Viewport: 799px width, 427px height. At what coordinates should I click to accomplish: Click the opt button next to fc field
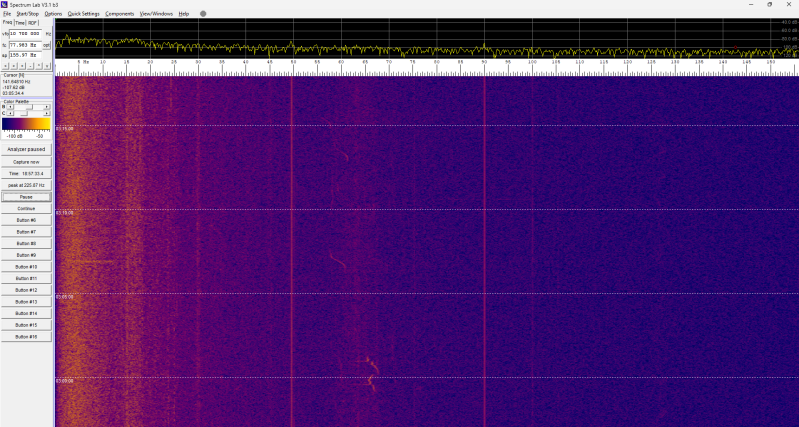(x=47, y=45)
